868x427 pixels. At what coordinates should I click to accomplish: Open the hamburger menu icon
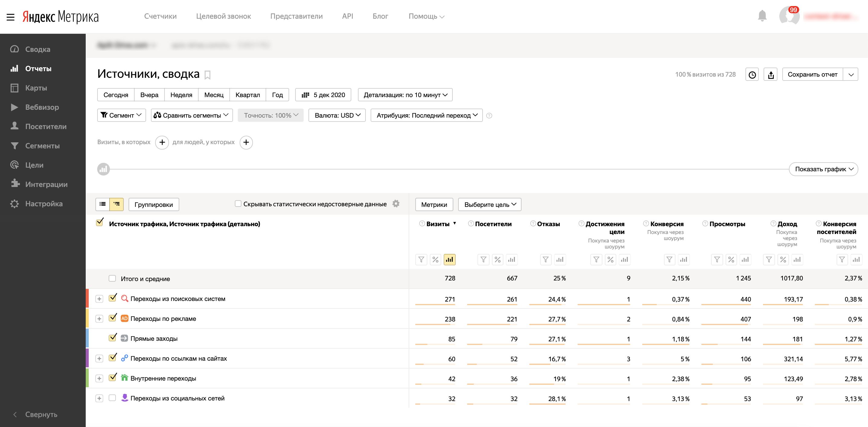pyautogui.click(x=11, y=17)
